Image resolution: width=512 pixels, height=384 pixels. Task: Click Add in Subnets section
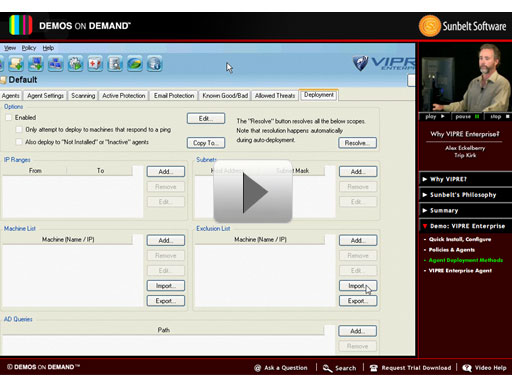point(358,172)
